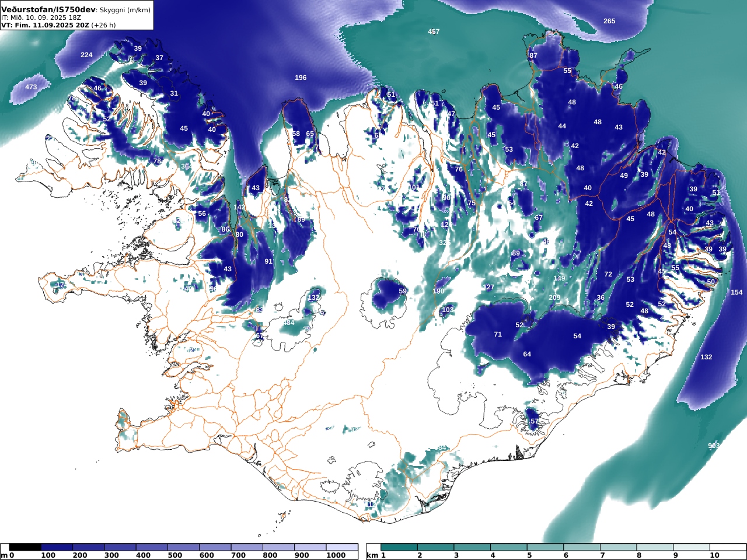Click the visibility value 75
Viewport: 747px width, 560px height.
point(472,203)
